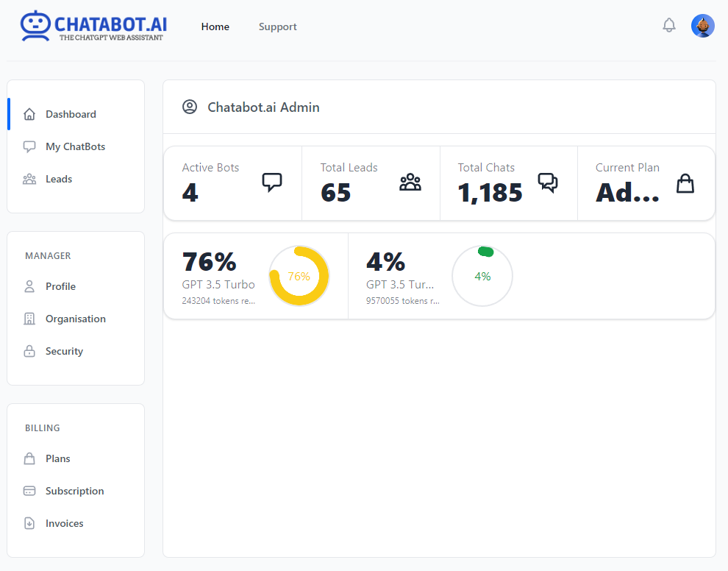Click the Chatabot.ai robot logo
Screen dimensions: 728x571
coord(35,26)
